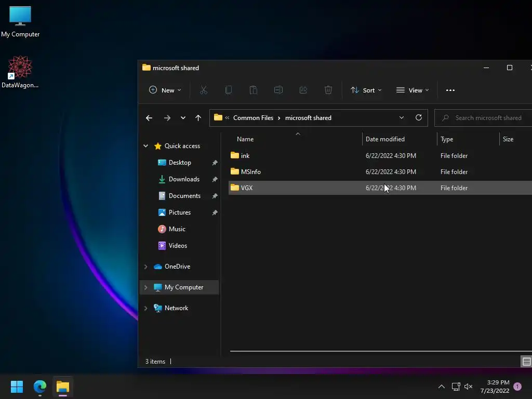Expand address bar history dropdown
The width and height of the screenshot is (532, 399).
402,118
